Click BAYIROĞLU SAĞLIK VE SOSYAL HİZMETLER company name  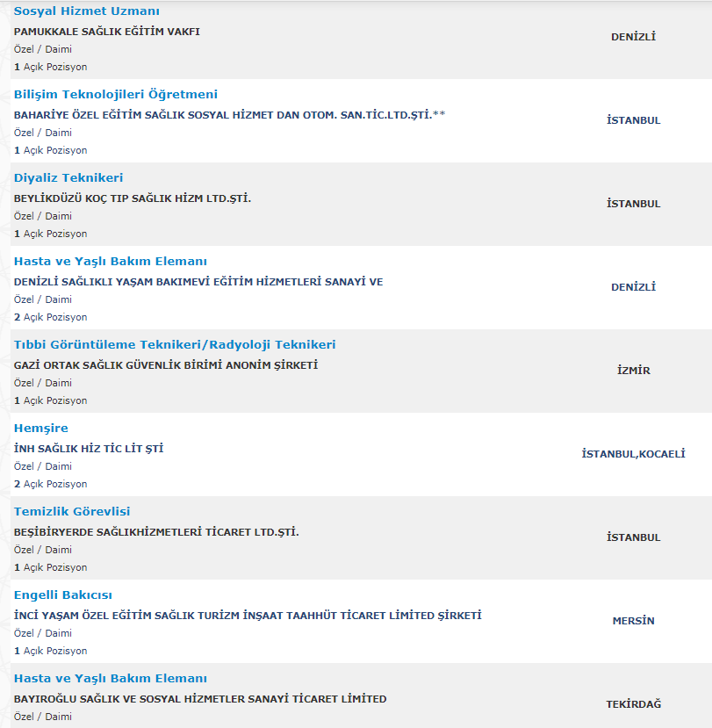click(200, 699)
